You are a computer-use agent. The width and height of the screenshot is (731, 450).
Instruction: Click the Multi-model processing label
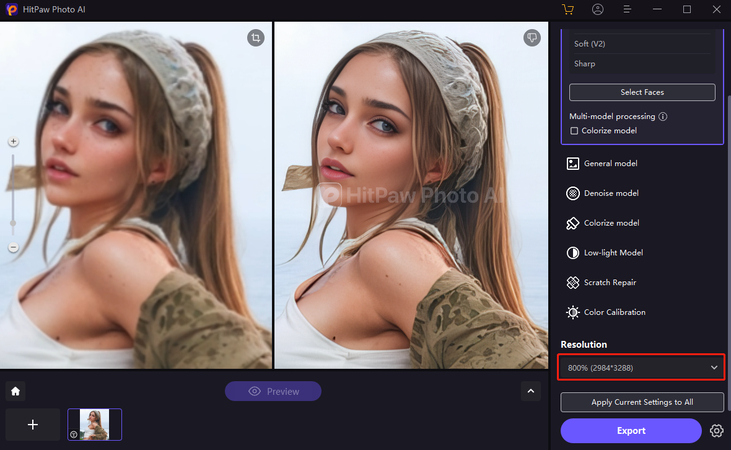click(612, 116)
